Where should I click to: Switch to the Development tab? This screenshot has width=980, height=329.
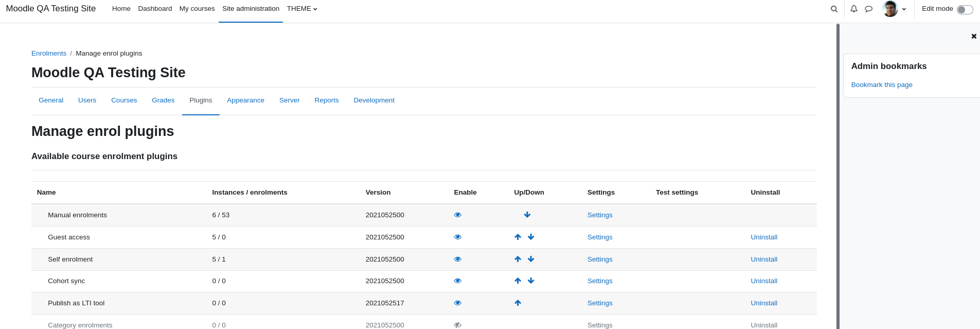(x=374, y=100)
